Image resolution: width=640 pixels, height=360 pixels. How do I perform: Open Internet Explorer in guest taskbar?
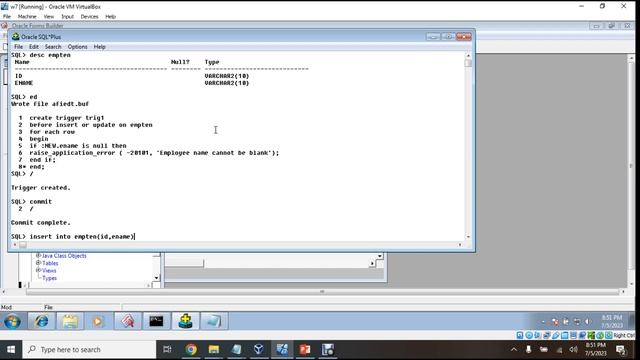41,322
